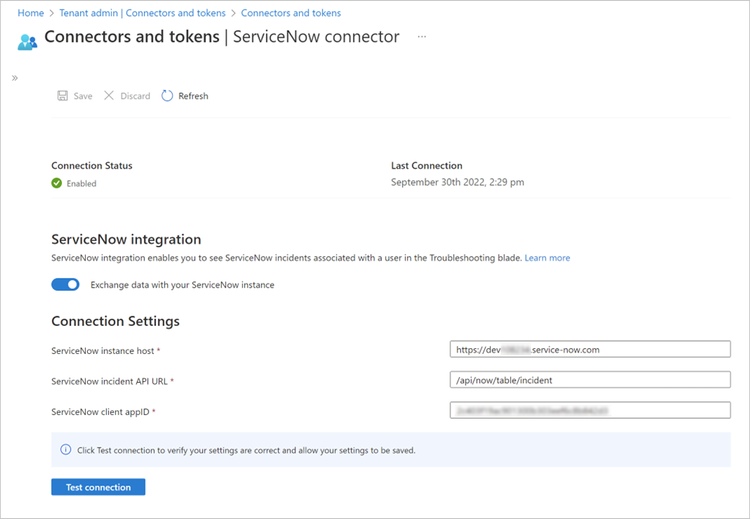Screen dimensions: 750x519
Task: Expand the collapsed side navigation chevrons
Action: (15, 78)
